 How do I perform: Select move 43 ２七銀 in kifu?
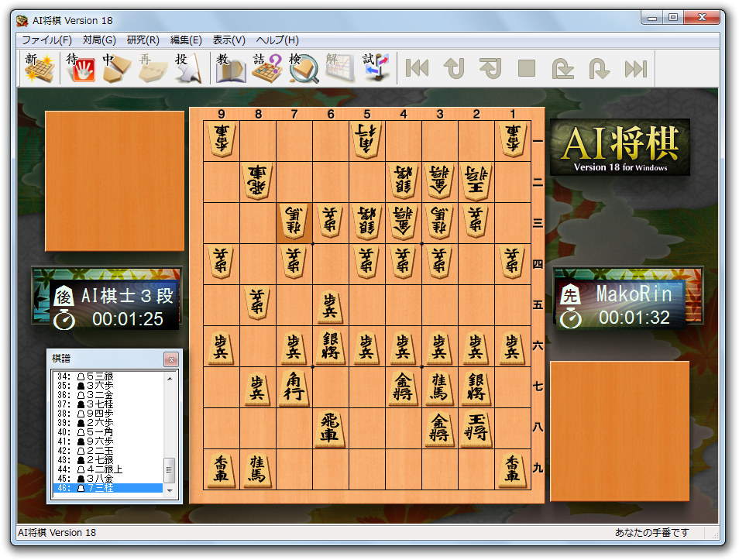(x=108, y=459)
